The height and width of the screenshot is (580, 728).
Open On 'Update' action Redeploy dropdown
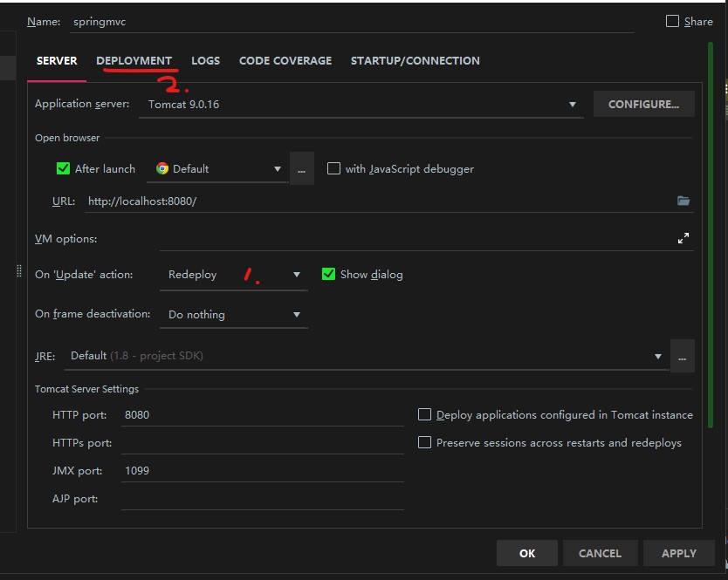point(234,275)
